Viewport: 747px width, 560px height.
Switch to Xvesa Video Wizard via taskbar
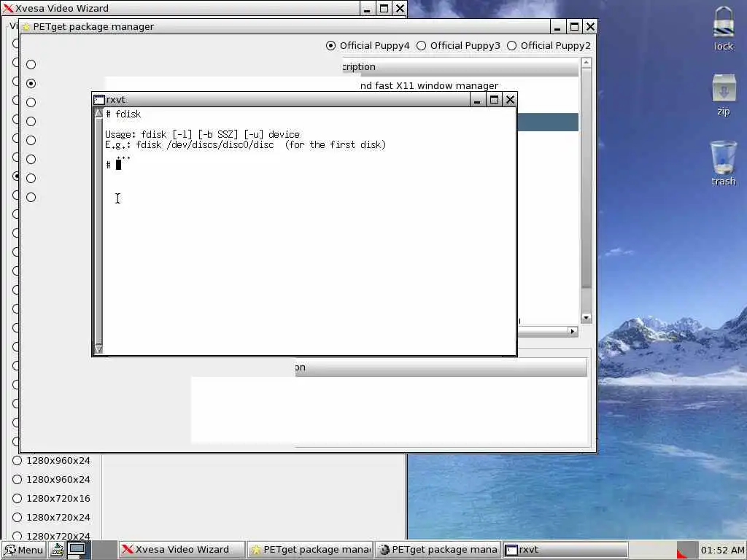click(182, 550)
